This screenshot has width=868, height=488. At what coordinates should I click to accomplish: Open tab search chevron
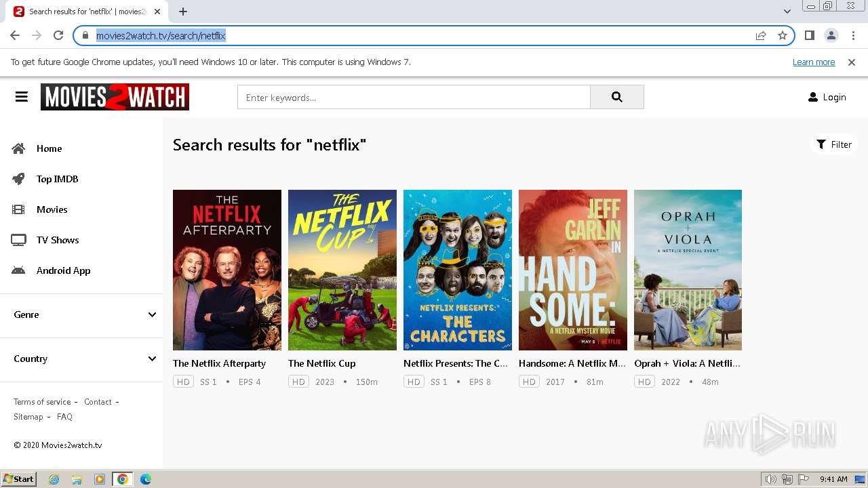(x=787, y=12)
